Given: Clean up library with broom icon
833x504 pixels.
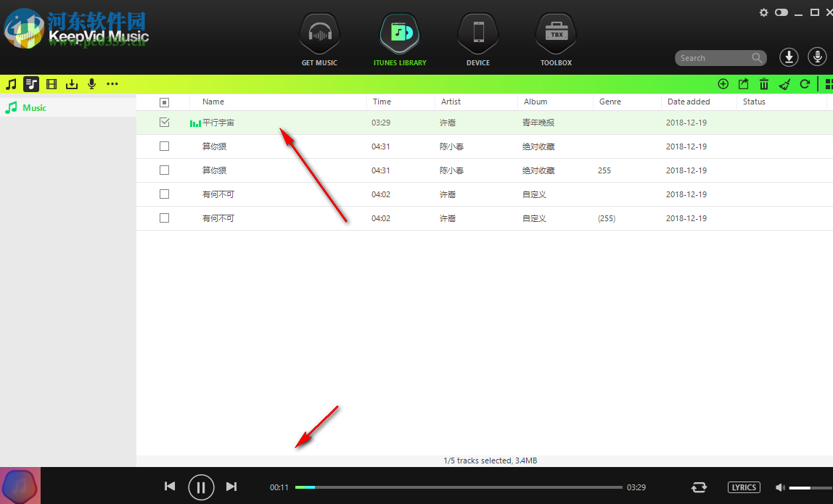Looking at the screenshot, I should pyautogui.click(x=784, y=84).
